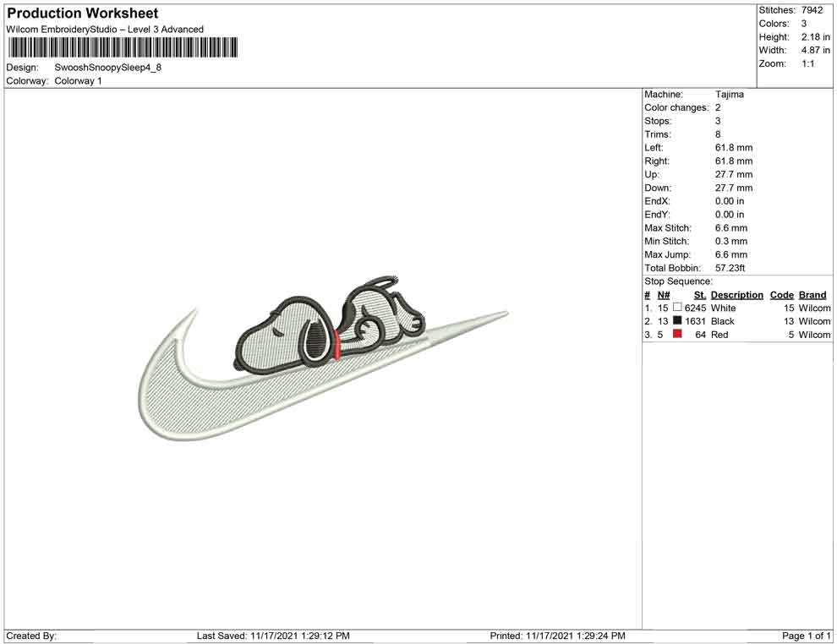The image size is (837, 644).
Task: Click the stitch count '1631' for Black
Action: (696, 321)
